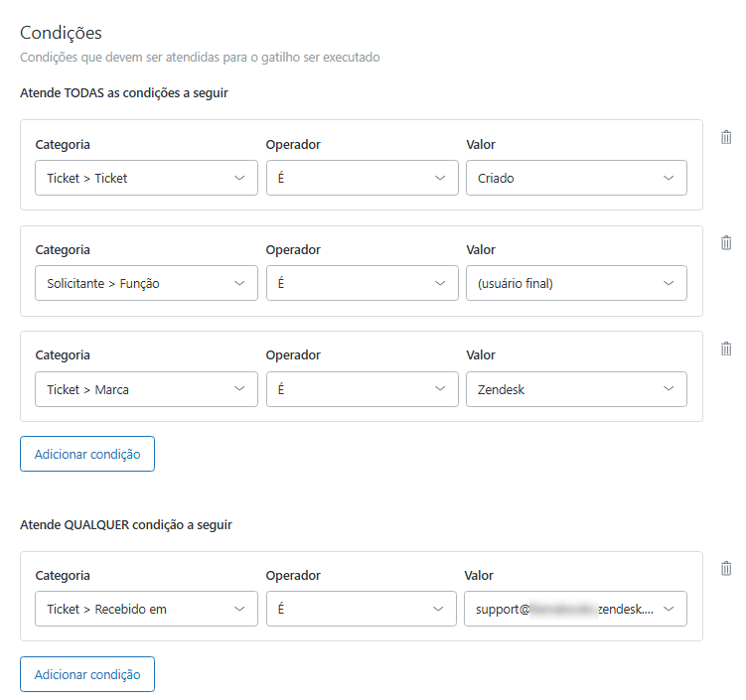Change the operator for Solicitante > Função

pyautogui.click(x=362, y=284)
